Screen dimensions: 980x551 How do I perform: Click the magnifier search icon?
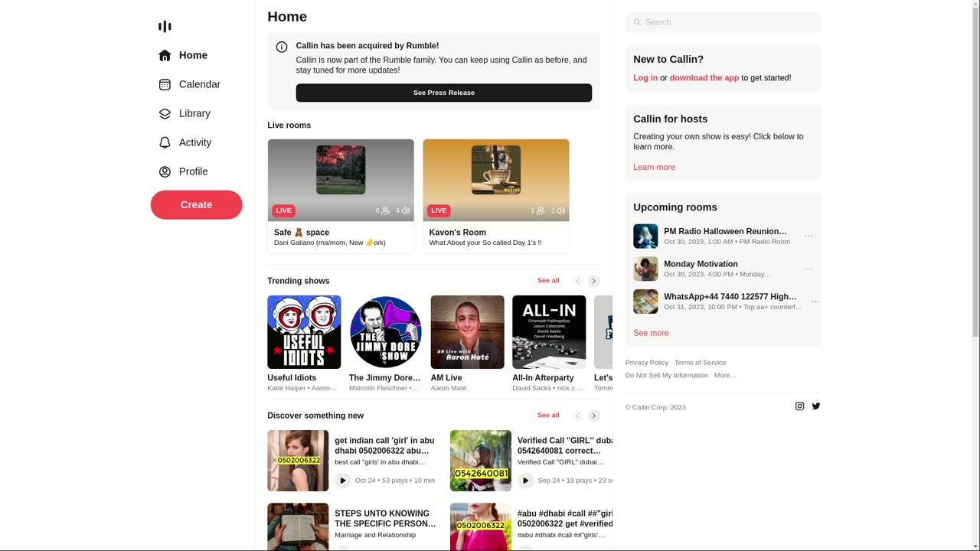pyautogui.click(x=637, y=22)
